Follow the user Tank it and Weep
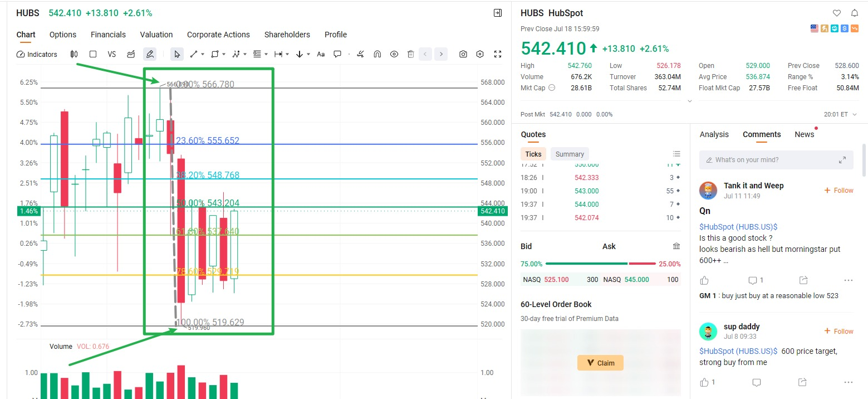 click(839, 191)
